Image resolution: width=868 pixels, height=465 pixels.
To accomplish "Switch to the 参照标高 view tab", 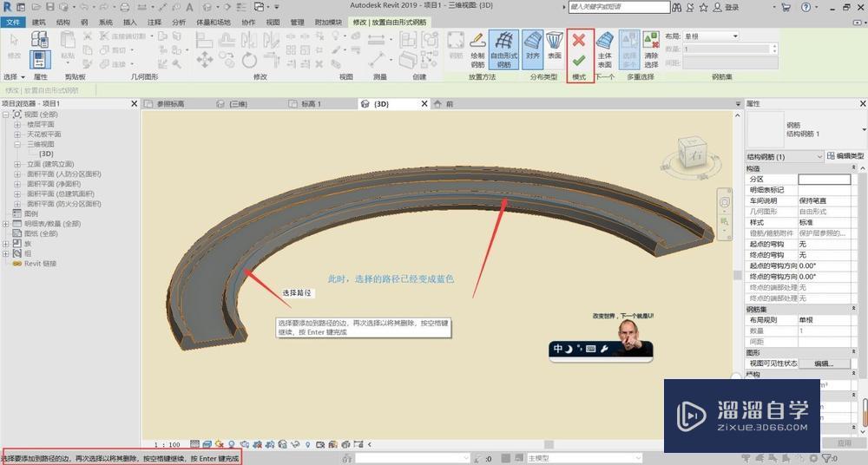I will [x=170, y=103].
